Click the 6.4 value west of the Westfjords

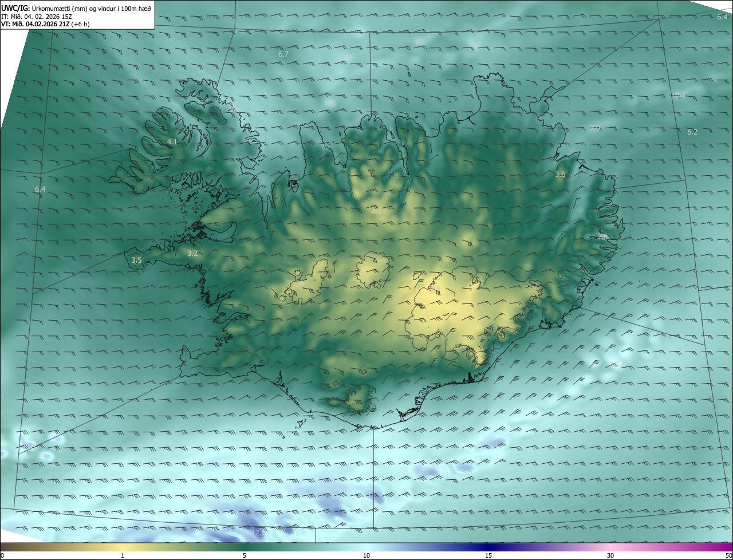40,189
